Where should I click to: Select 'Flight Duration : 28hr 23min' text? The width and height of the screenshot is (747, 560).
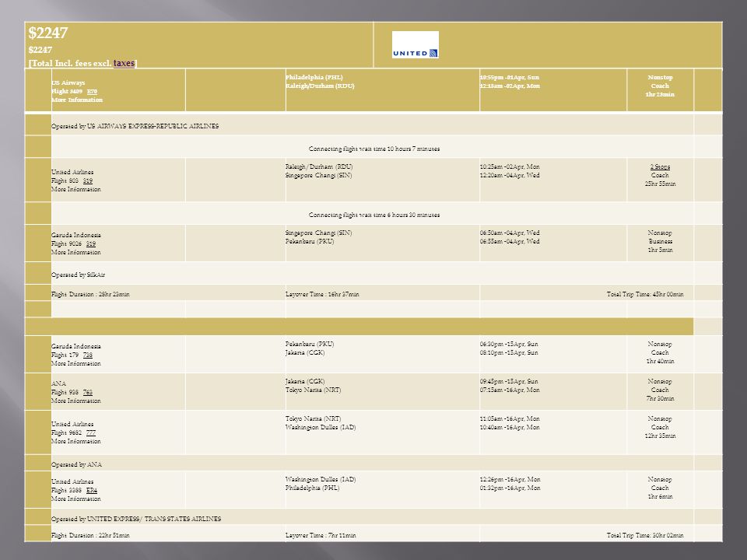click(90, 295)
